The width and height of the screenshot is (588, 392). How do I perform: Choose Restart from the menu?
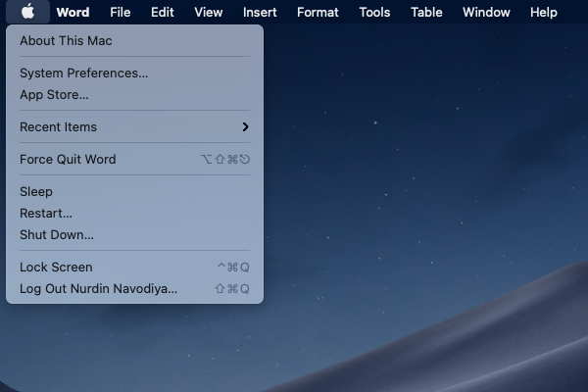point(134,213)
